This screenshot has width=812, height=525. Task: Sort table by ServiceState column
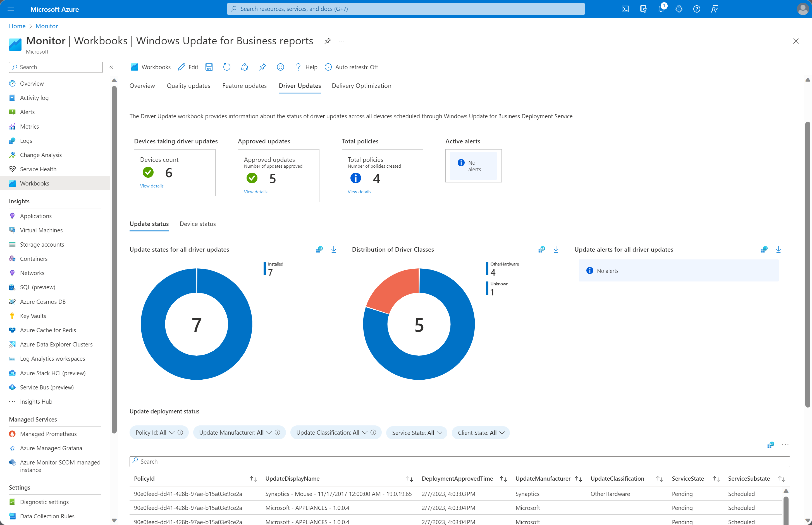716,479
